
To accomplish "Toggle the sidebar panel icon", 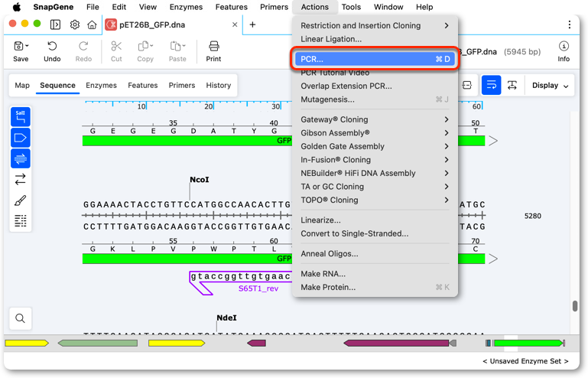I will pyautogui.click(x=55, y=24).
